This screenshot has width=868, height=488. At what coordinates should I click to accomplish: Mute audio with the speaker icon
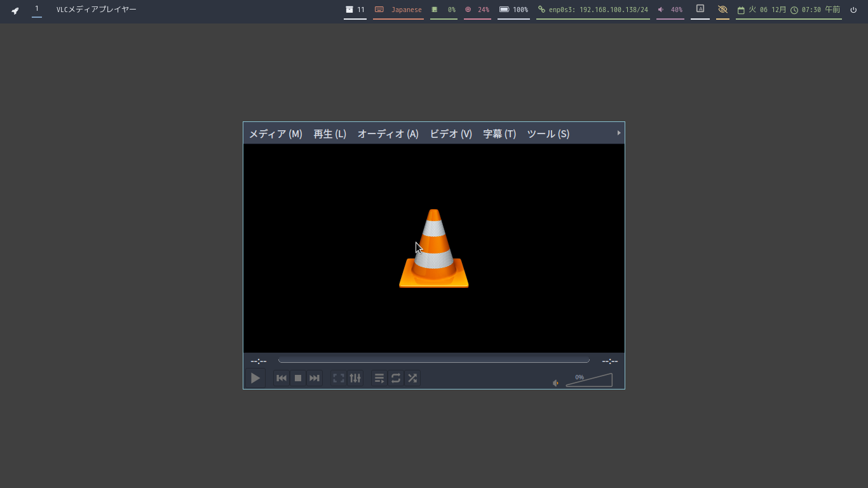[556, 383]
